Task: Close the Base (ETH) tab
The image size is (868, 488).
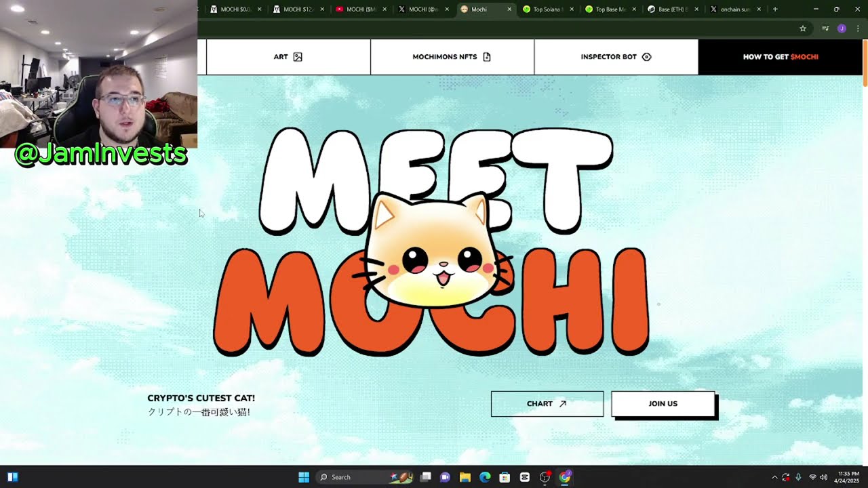Action: coord(696,9)
